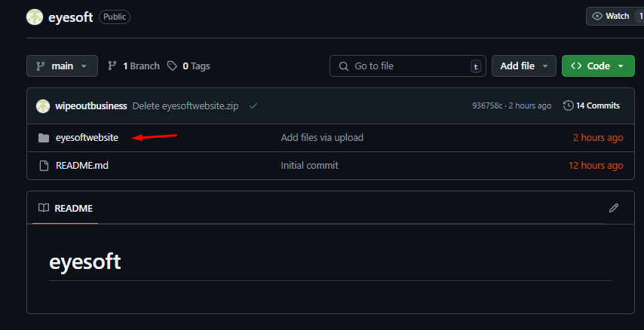Open the 0 Tags link
644x330 pixels.
pyautogui.click(x=189, y=66)
